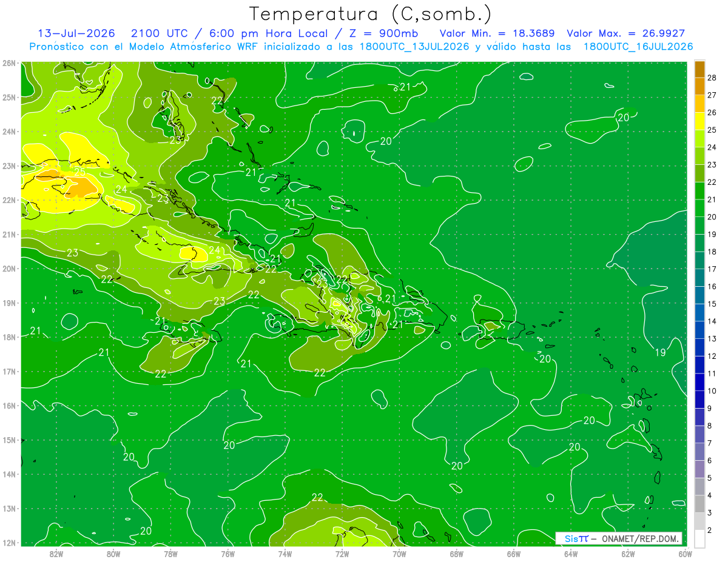Click the 74W longitude axis label

tap(285, 554)
